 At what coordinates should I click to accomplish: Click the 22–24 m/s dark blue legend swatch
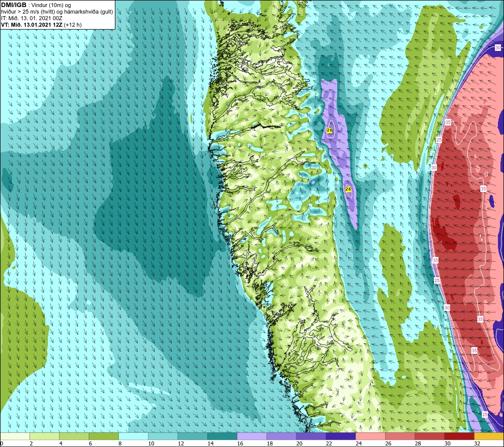(341, 436)
